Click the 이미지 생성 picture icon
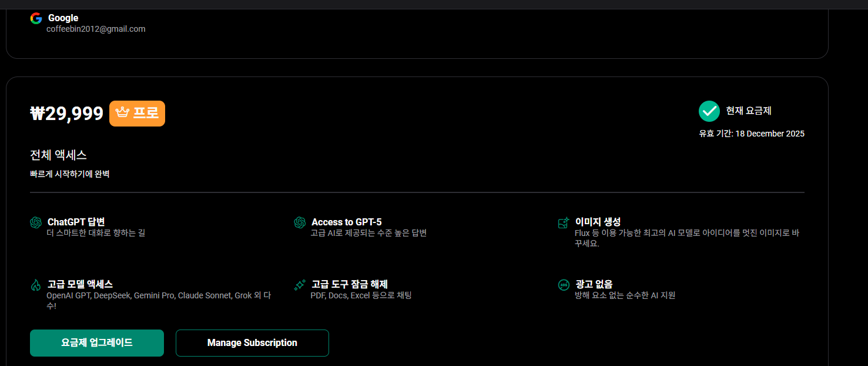 coord(564,222)
